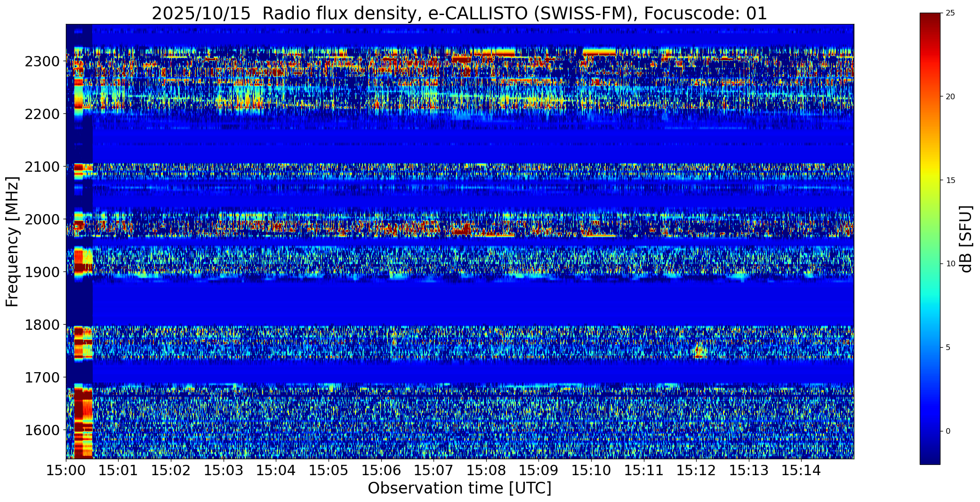Click the 15:04 time tick label

coord(276,470)
